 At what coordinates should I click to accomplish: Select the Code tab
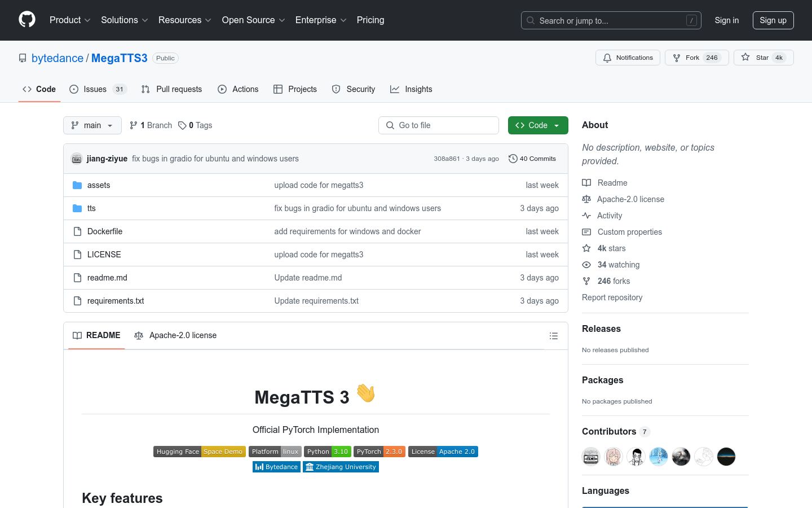[x=39, y=89]
